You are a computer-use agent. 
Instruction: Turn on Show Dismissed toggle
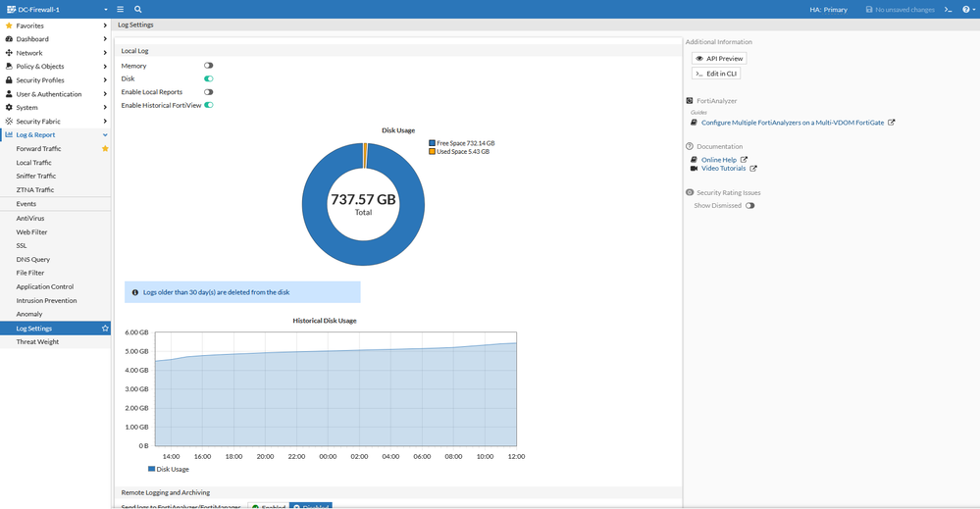tap(749, 206)
